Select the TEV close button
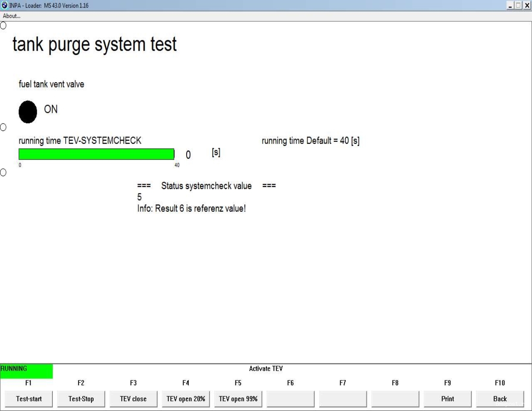 click(x=133, y=399)
